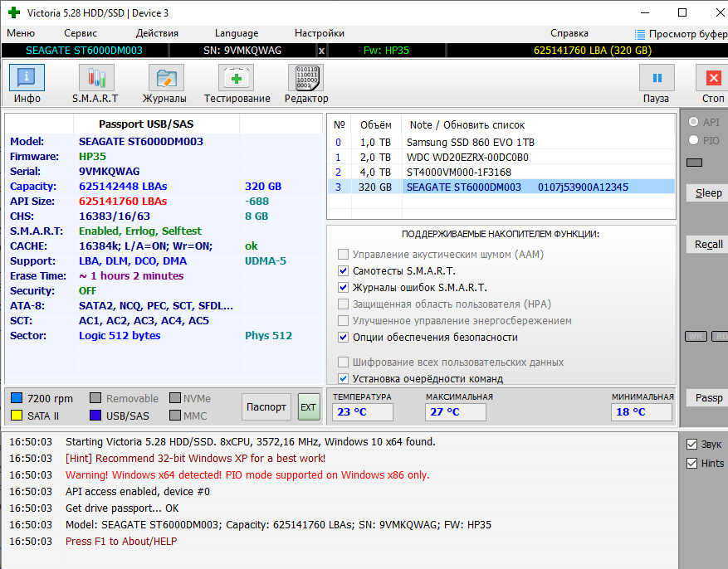
Task: Toggle Опции обеспечения безопасности checkbox
Action: 343,337
